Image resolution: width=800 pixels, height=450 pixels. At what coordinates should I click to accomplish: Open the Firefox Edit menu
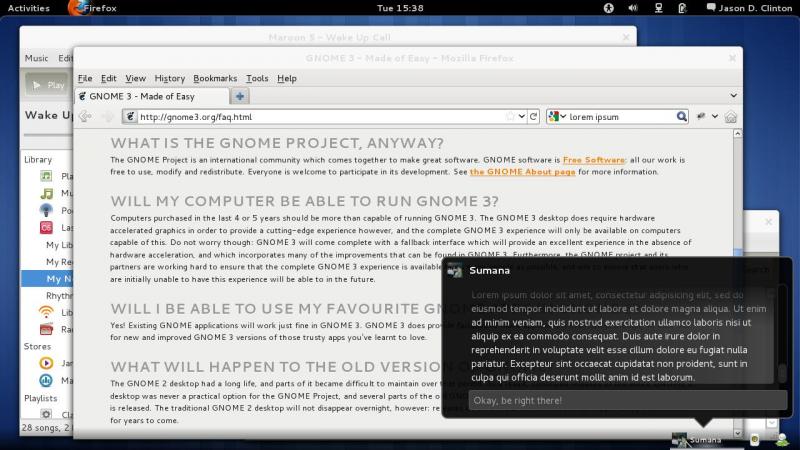[x=108, y=78]
